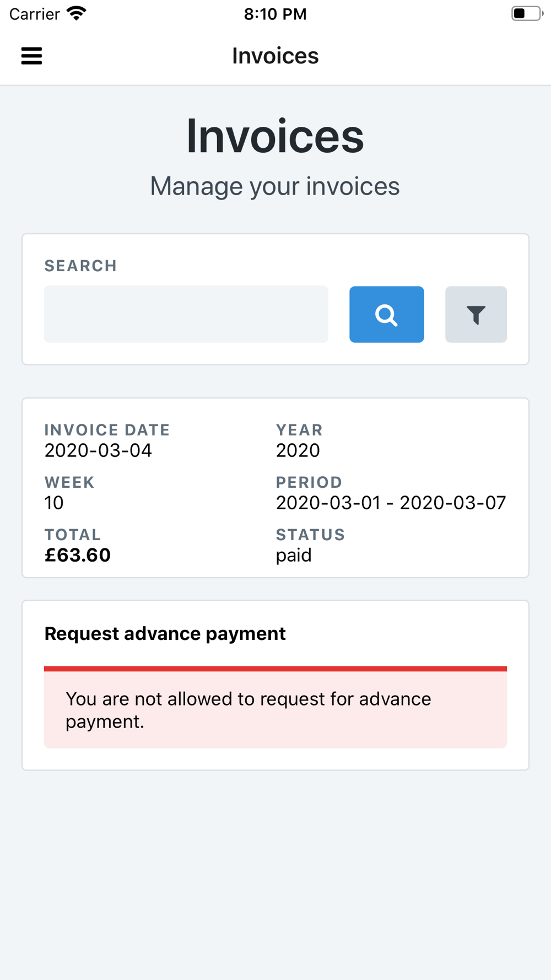Focus the invoice search text field

(186, 314)
